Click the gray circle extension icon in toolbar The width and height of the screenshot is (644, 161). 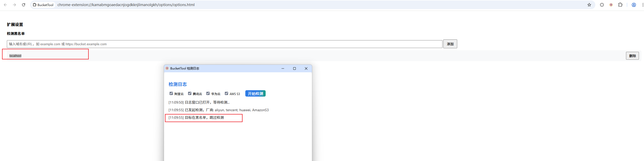[602, 5]
